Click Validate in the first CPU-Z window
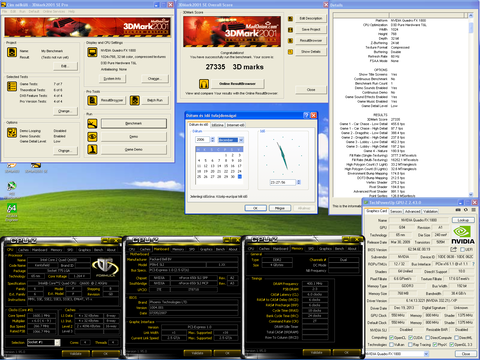This screenshot has height=360, width=480. coord(76,354)
